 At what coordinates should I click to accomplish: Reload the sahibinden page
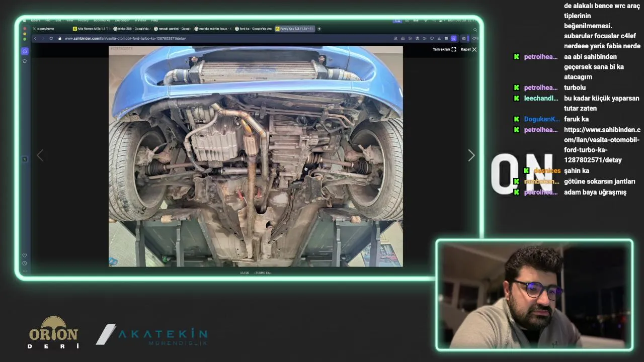[51, 38]
